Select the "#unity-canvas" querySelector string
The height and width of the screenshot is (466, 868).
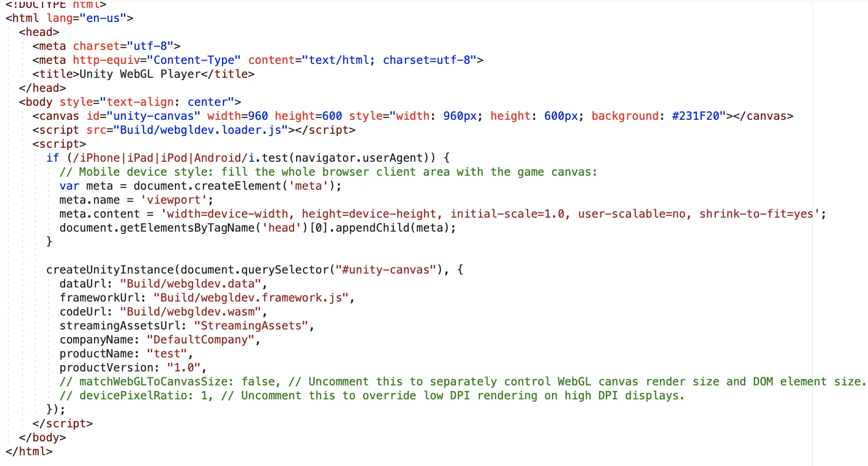point(386,270)
